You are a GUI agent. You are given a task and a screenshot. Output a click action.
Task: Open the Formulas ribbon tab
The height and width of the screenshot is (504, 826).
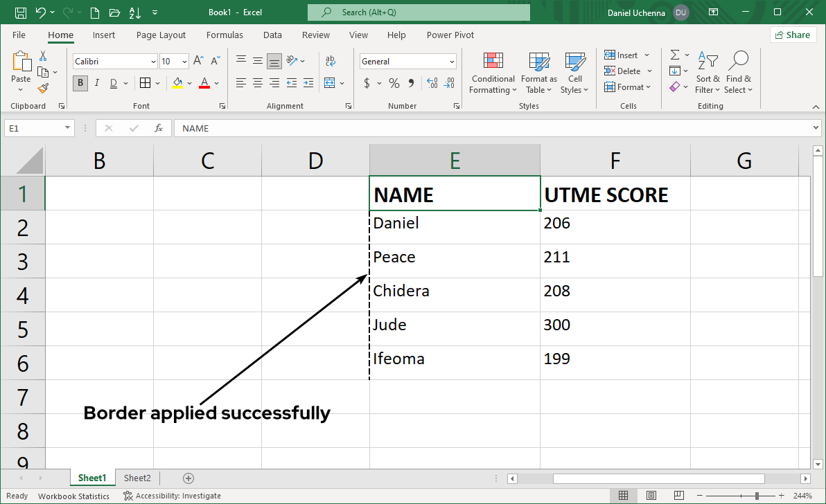click(225, 35)
